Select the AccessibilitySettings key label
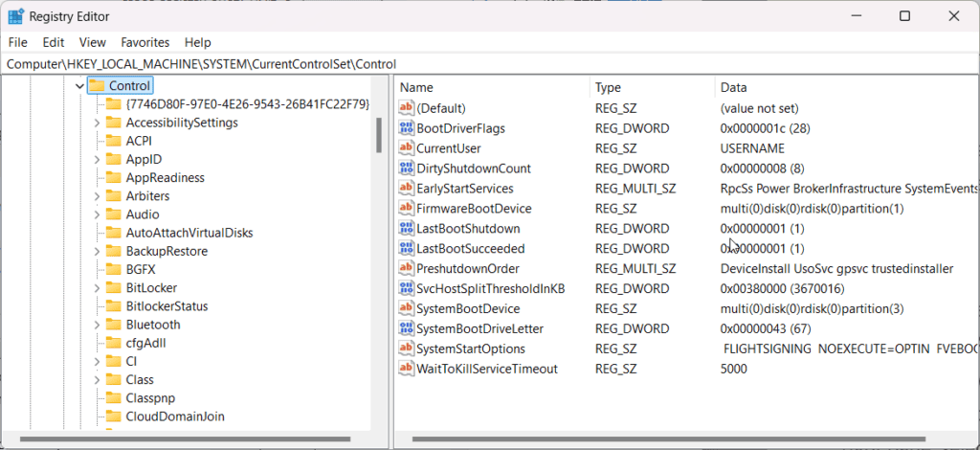This screenshot has width=980, height=450. pyautogui.click(x=182, y=123)
